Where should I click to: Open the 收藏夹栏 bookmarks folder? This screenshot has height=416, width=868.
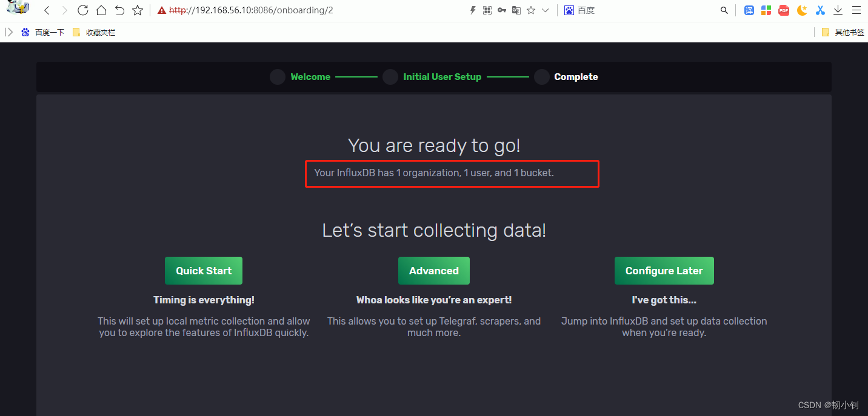(94, 33)
